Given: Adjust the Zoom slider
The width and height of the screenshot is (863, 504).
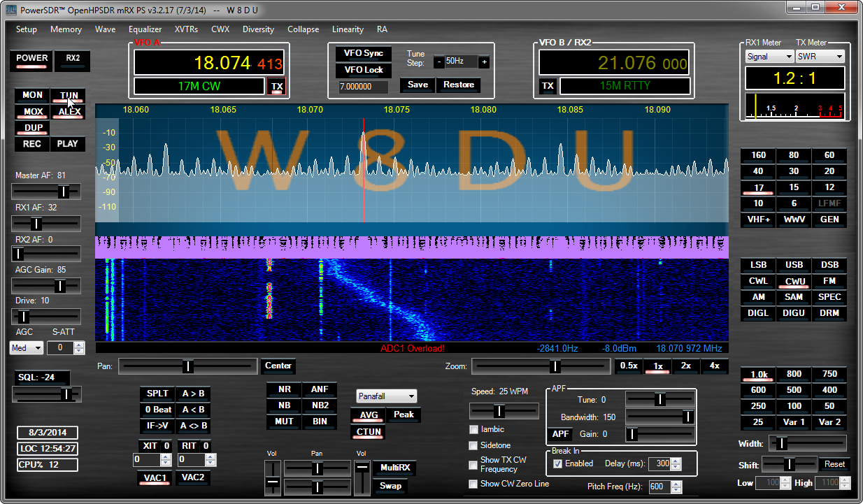Looking at the screenshot, I should 541,366.
